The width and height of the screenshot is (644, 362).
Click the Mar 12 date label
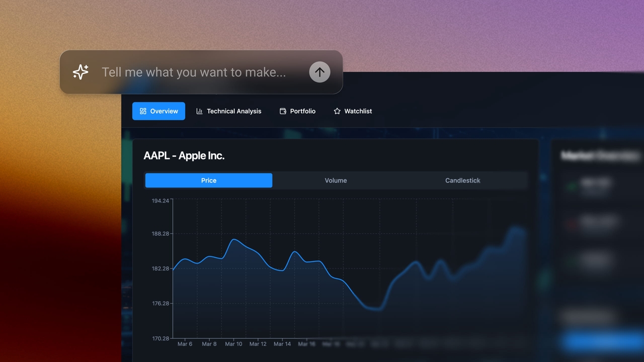click(258, 344)
